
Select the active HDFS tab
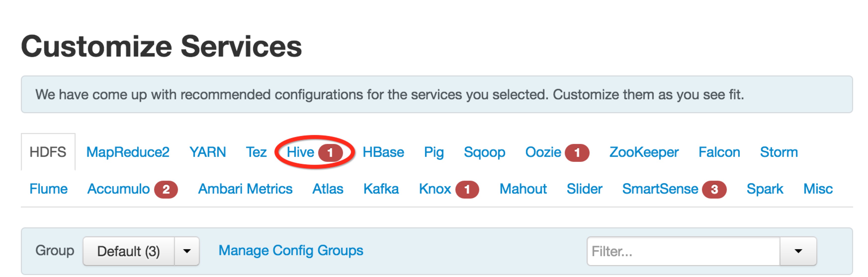click(x=48, y=152)
